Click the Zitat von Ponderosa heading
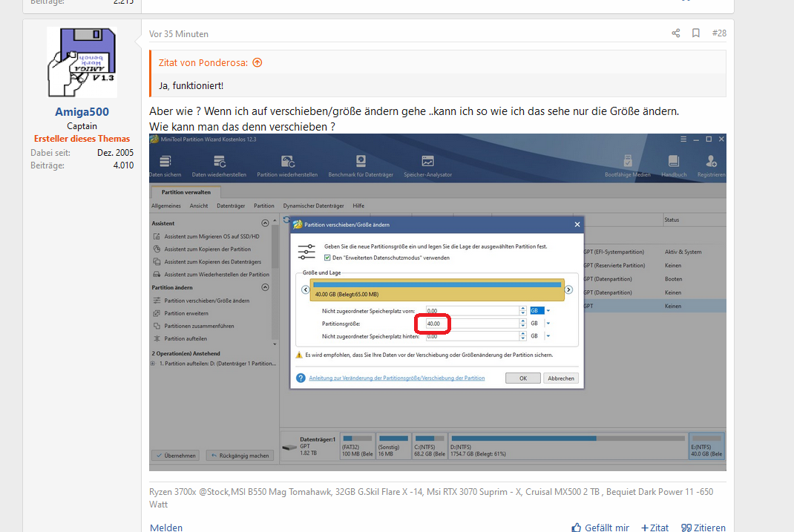Screen dimensions: 794x532 coord(203,63)
